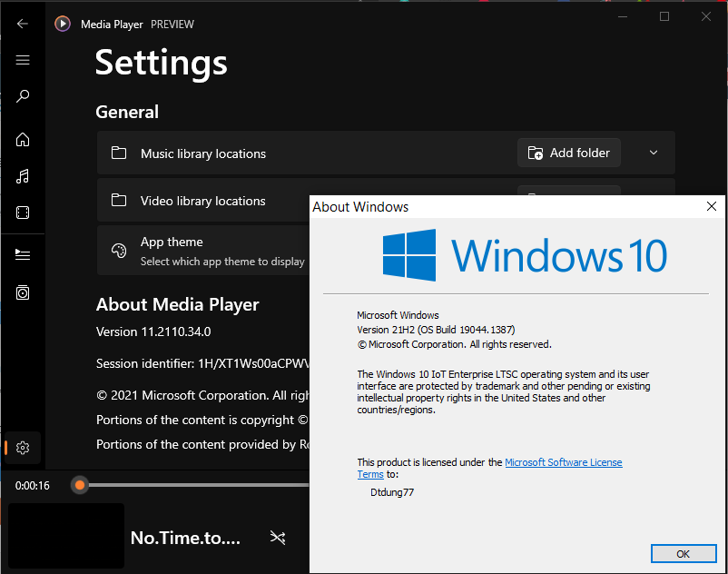Close the About Windows dialog
This screenshot has width=728, height=574.
click(x=712, y=206)
